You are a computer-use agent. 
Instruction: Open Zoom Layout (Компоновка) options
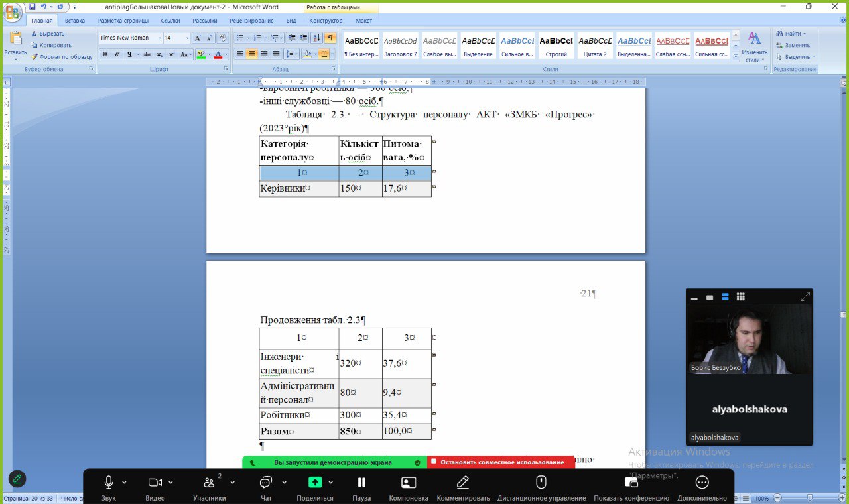tap(409, 487)
